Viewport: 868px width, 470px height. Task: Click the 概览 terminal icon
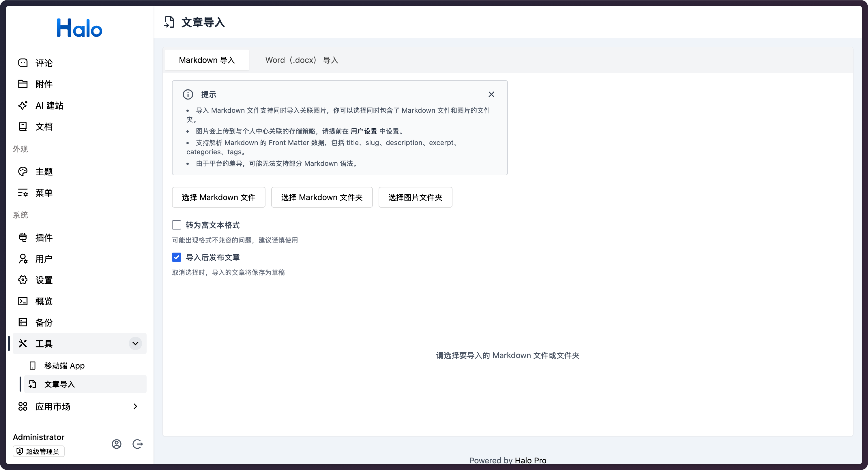click(23, 301)
